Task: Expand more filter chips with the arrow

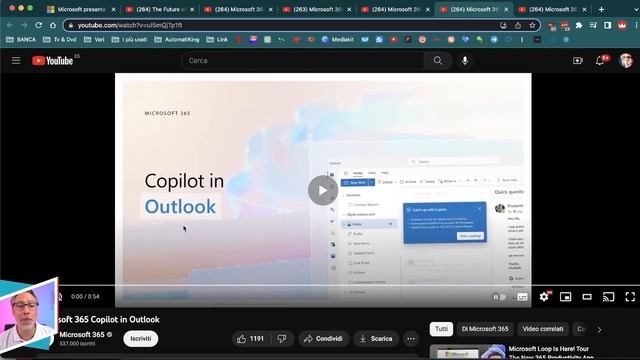Action: click(x=599, y=329)
